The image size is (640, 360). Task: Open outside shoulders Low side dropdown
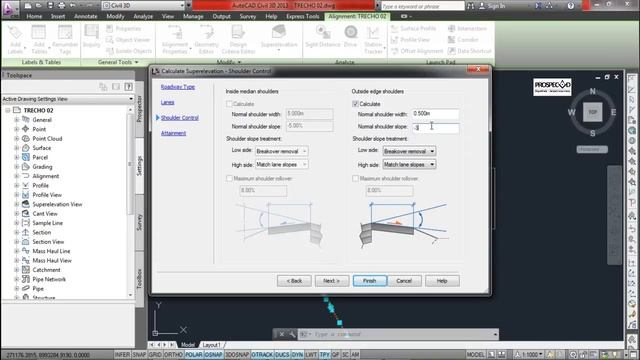(x=409, y=151)
